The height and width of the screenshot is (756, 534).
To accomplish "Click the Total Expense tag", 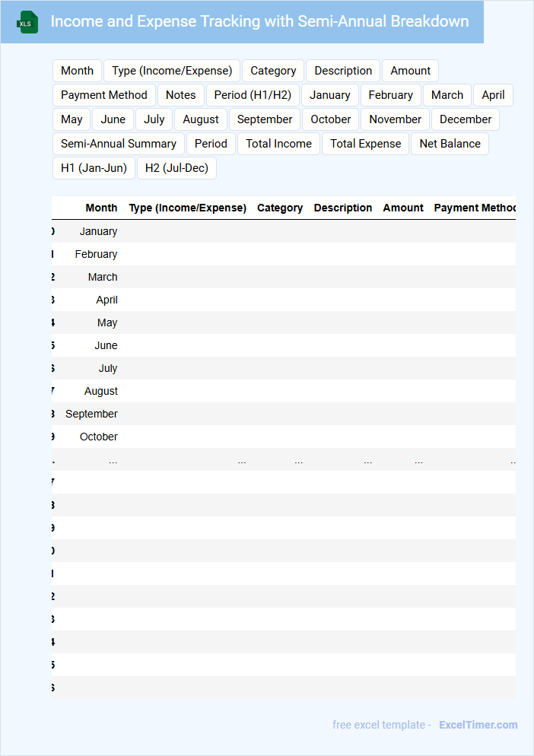I will 366,144.
